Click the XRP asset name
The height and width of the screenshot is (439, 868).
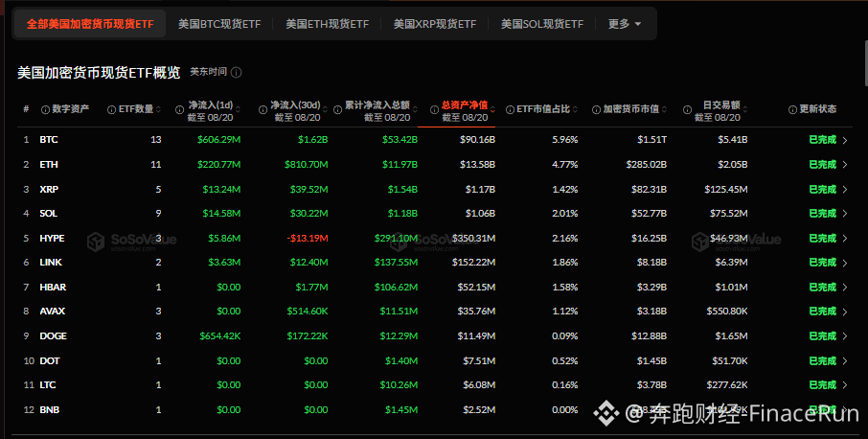coord(49,190)
